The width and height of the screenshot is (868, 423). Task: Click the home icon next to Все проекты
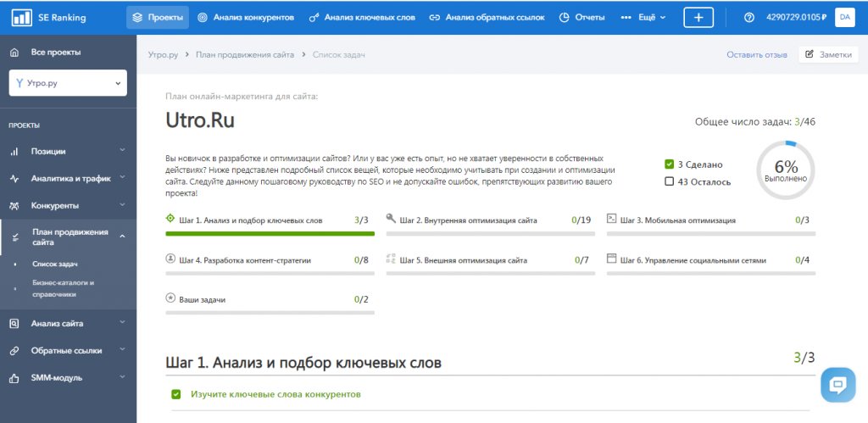click(x=14, y=53)
